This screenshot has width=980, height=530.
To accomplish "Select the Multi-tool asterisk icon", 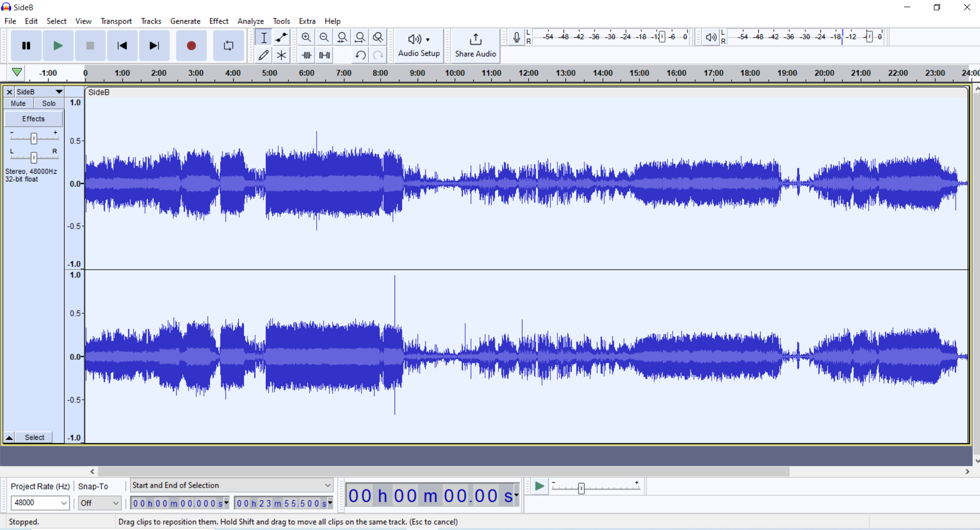I will (281, 55).
